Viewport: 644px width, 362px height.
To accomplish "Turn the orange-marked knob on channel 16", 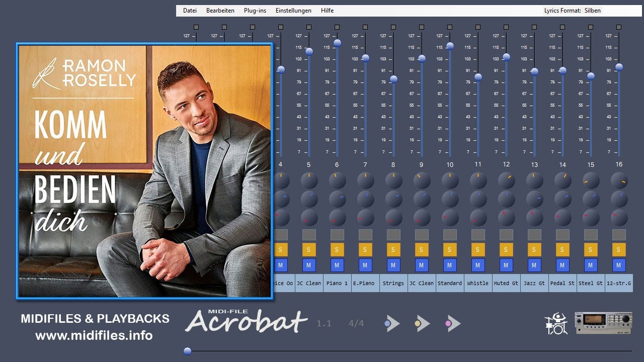I will click(619, 180).
